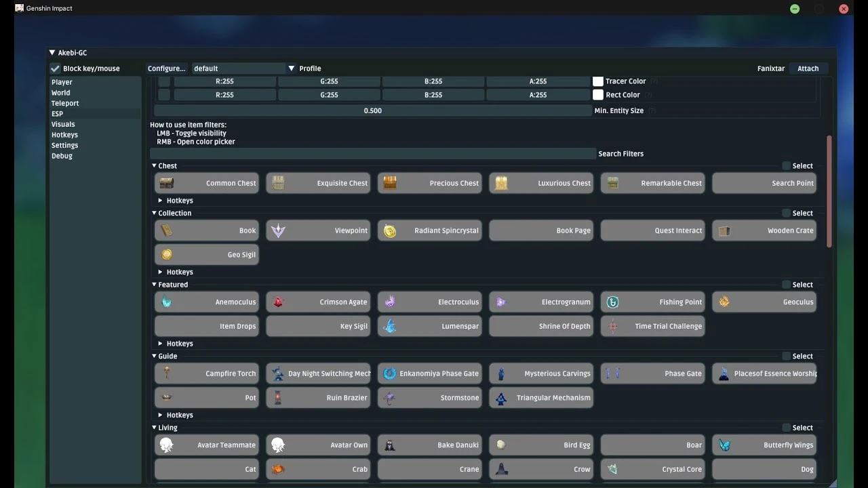This screenshot has width=868, height=488.
Task: Collapse the Chest section
Action: coord(154,166)
